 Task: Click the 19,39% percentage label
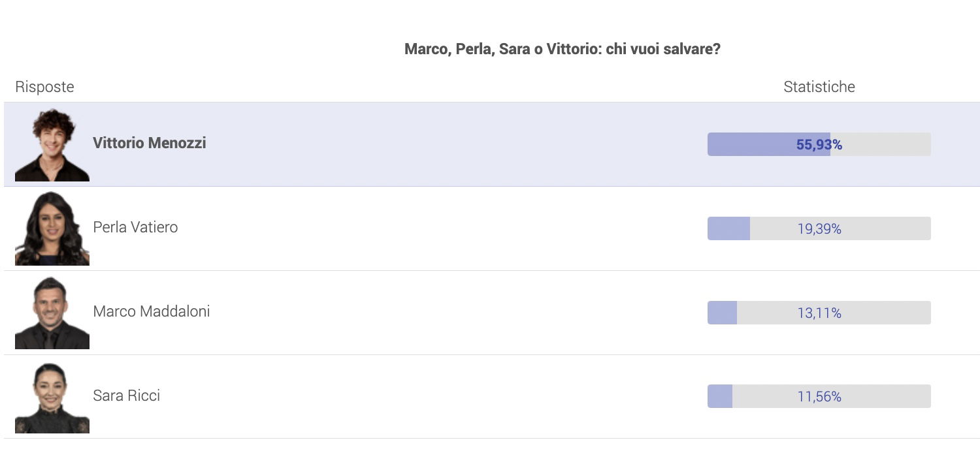tap(819, 229)
